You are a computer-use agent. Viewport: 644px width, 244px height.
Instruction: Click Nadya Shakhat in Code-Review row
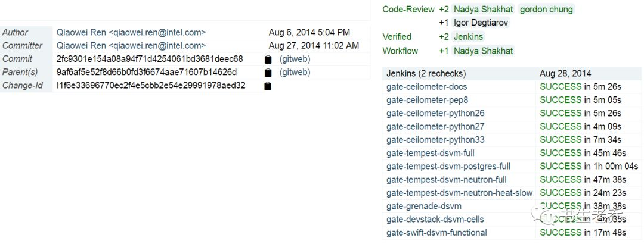click(483, 10)
